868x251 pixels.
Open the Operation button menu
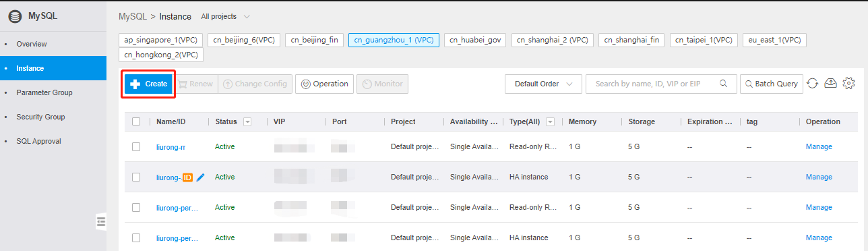[x=324, y=84]
